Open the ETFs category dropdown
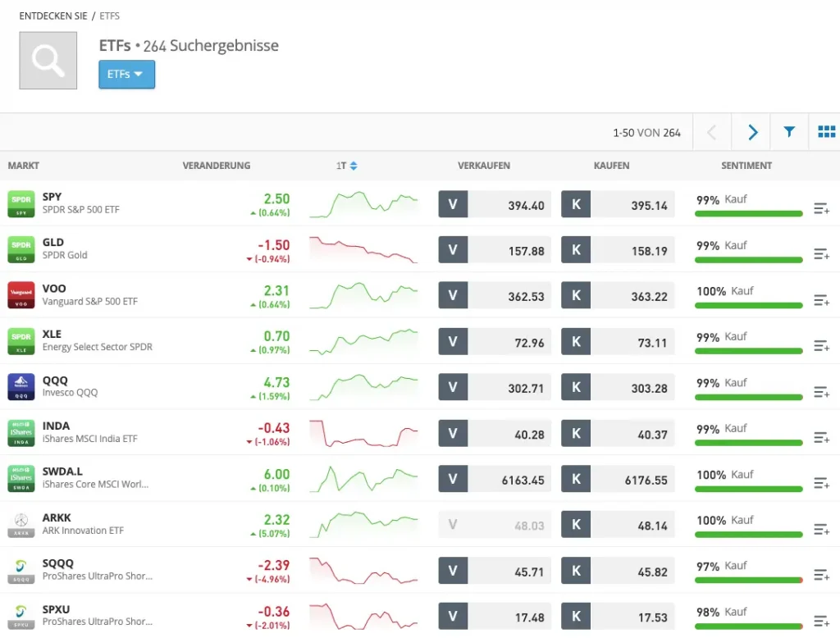 [126, 74]
